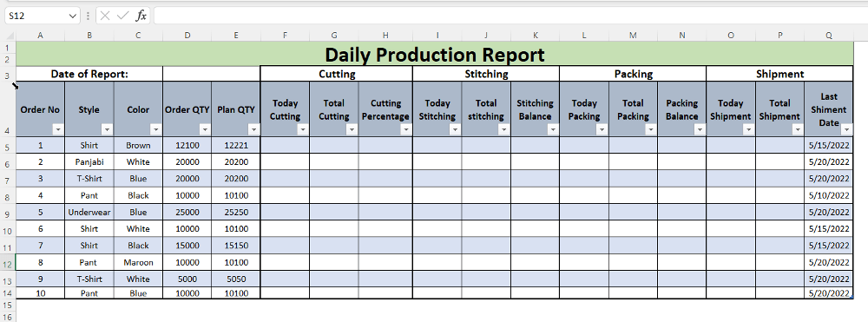Image resolution: width=868 pixels, height=322 pixels.
Task: Click the Insert Function fx icon
Action: pos(141,16)
